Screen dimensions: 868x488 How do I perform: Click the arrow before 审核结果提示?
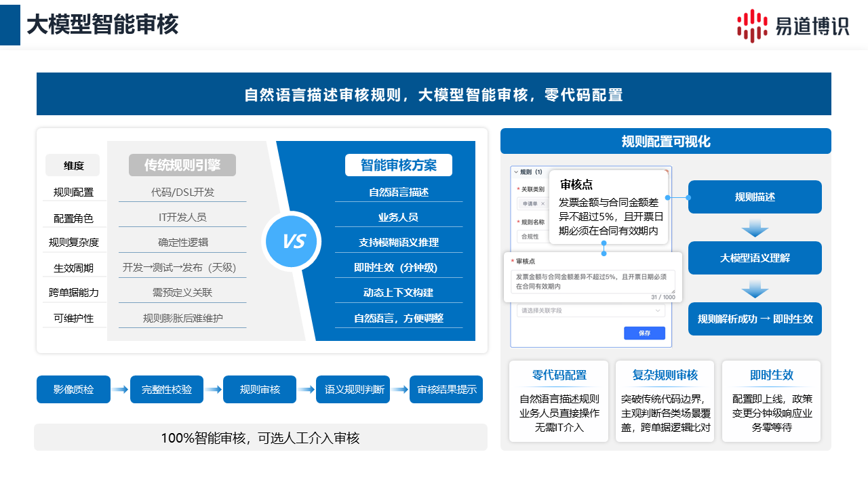click(399, 390)
